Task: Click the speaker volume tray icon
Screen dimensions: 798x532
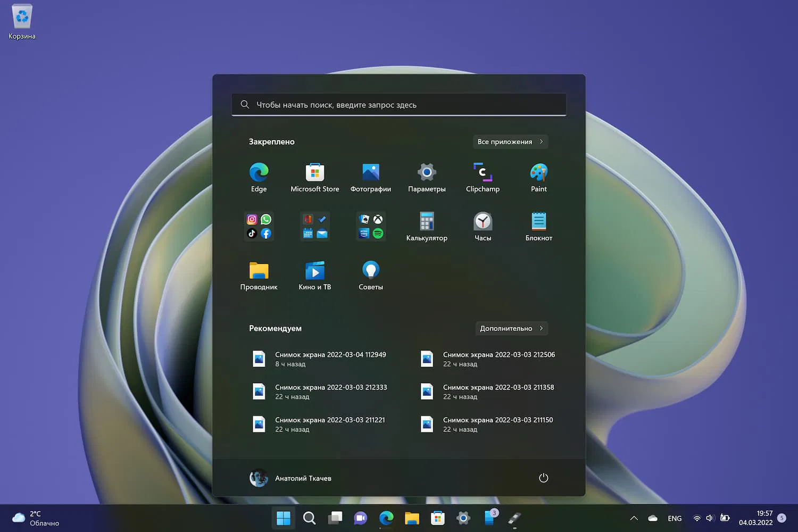Action: click(710, 518)
